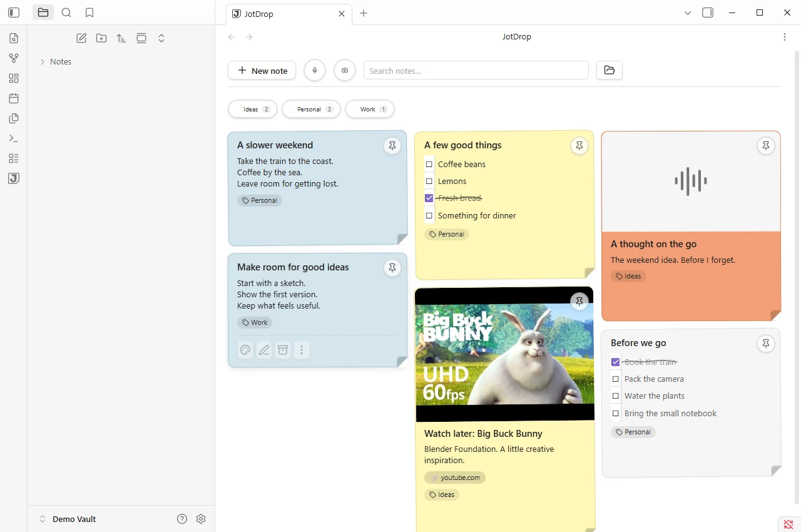The image size is (801, 532).
Task: Pin the 'Before we go' note
Action: 765,343
